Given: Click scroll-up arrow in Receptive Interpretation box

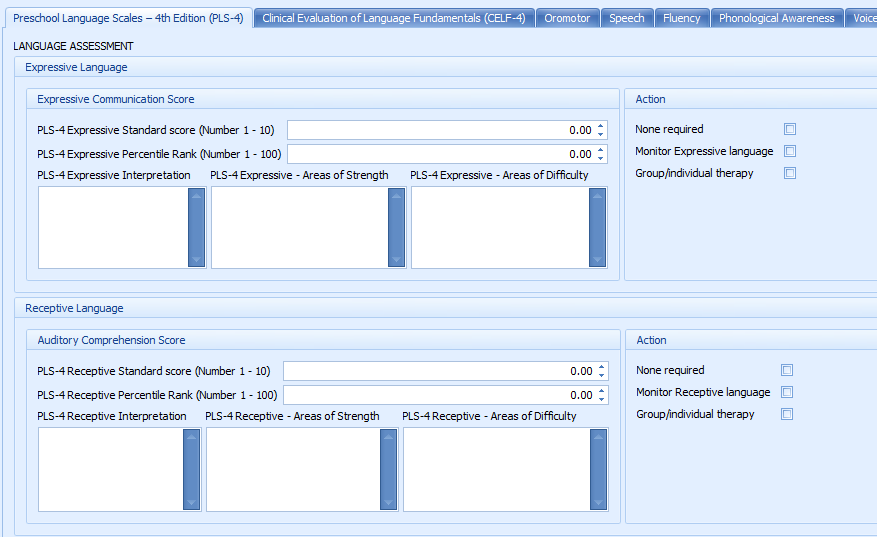Looking at the screenshot, I should point(191,437).
